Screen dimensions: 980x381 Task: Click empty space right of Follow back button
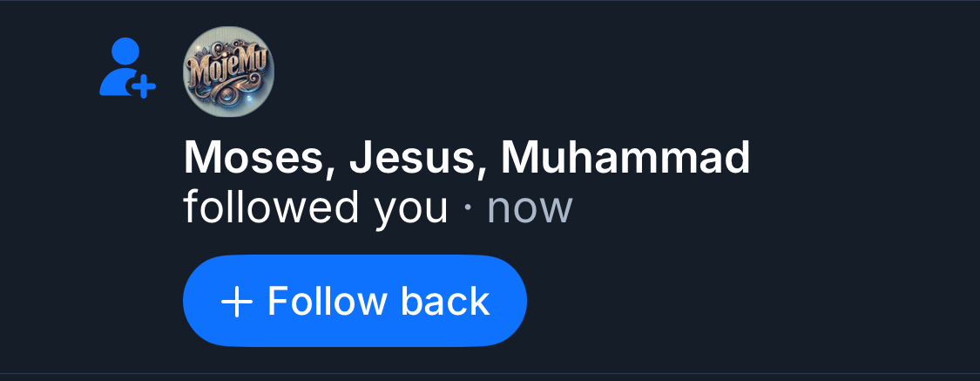click(740, 302)
